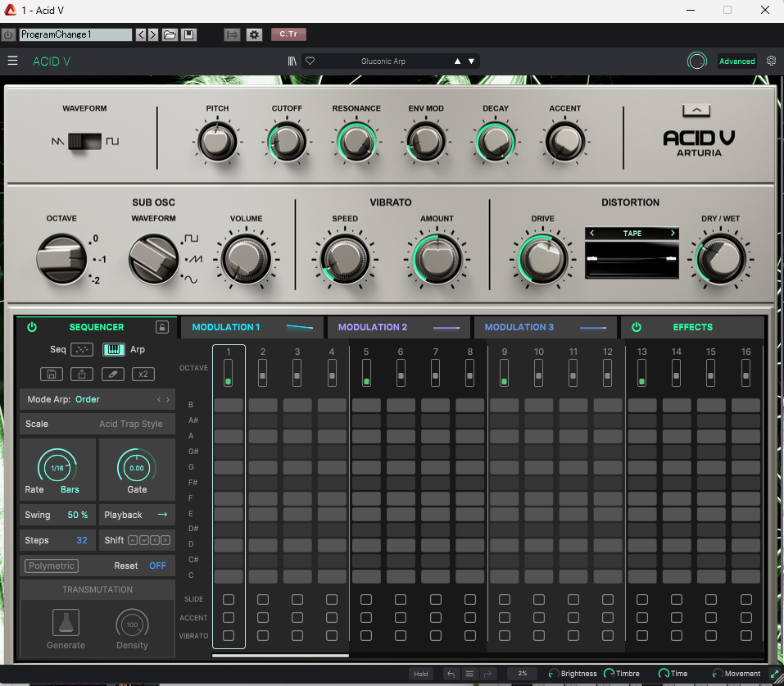Switch the sequencer to Seq mode icon
This screenshot has width=784, height=686.
pyautogui.click(x=82, y=349)
